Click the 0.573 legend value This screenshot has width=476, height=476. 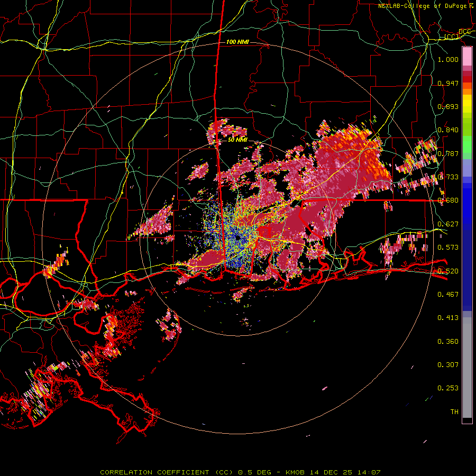point(448,248)
